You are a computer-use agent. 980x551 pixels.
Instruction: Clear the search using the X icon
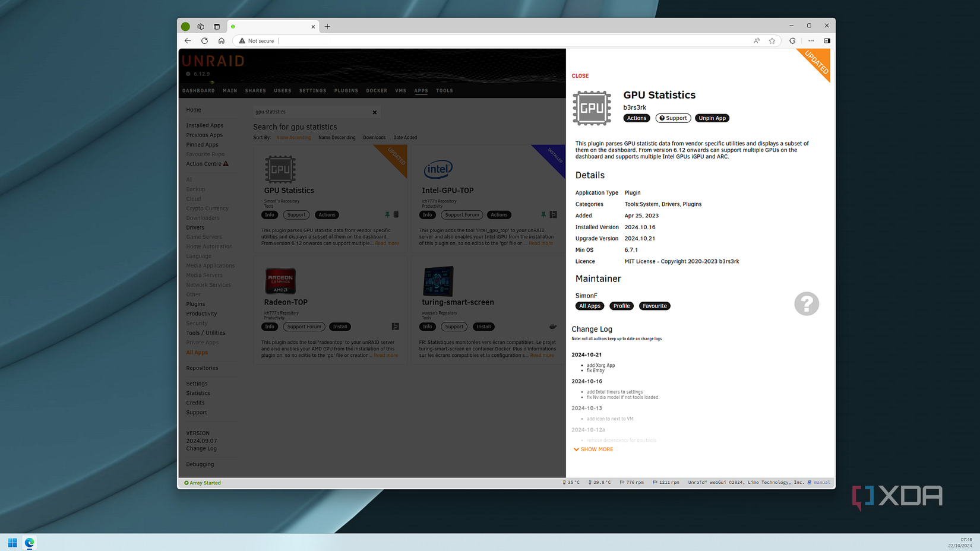tap(375, 112)
